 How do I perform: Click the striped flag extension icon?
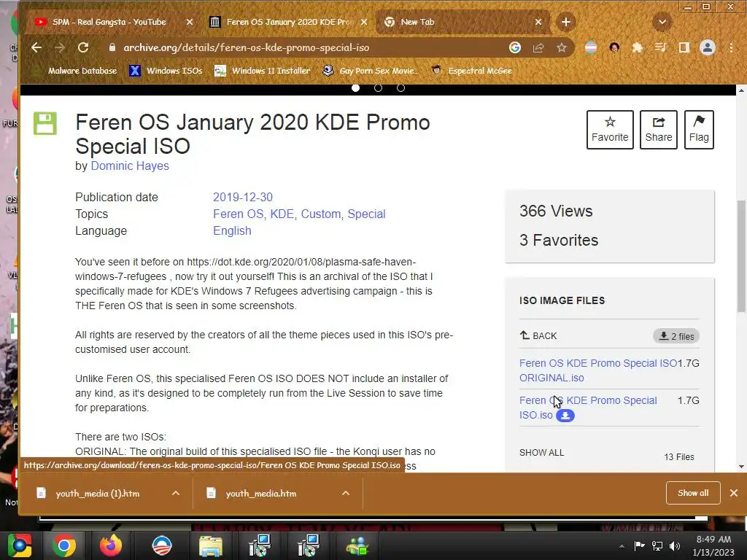[x=591, y=47]
